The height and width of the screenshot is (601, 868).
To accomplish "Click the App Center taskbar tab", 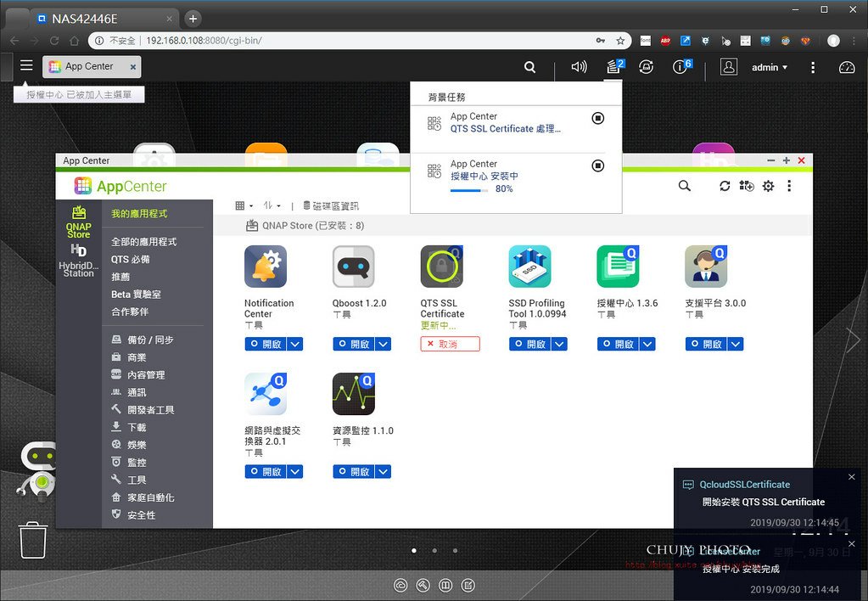I will (x=92, y=66).
